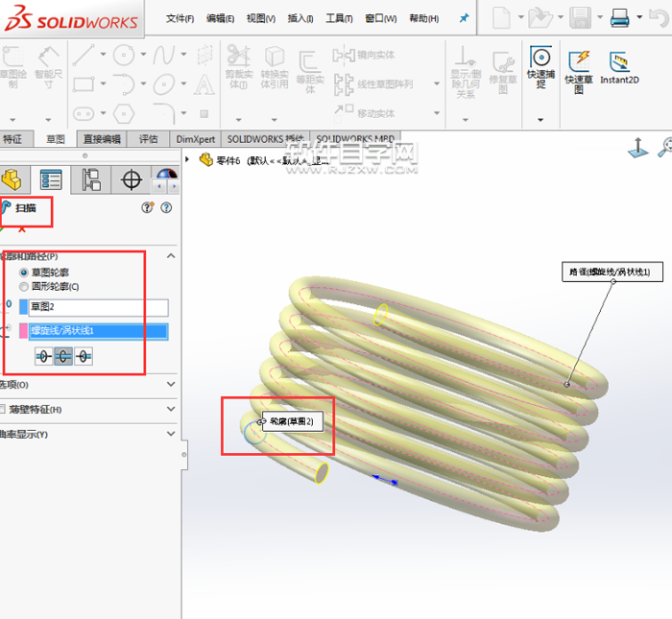This screenshot has height=619, width=672.
Task: Open the Rectangle tool dropdown arrow
Action: tap(104, 83)
